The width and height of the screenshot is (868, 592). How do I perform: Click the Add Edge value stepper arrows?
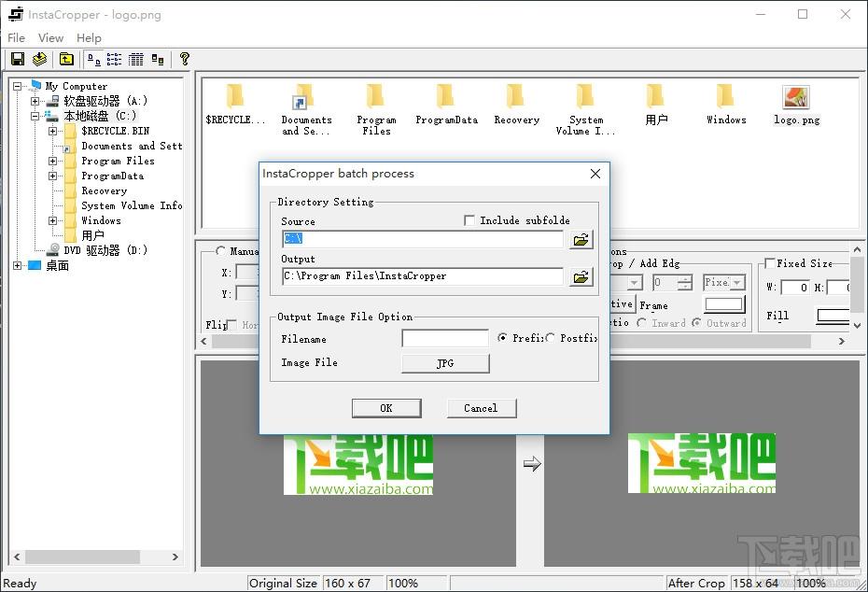tap(685, 282)
